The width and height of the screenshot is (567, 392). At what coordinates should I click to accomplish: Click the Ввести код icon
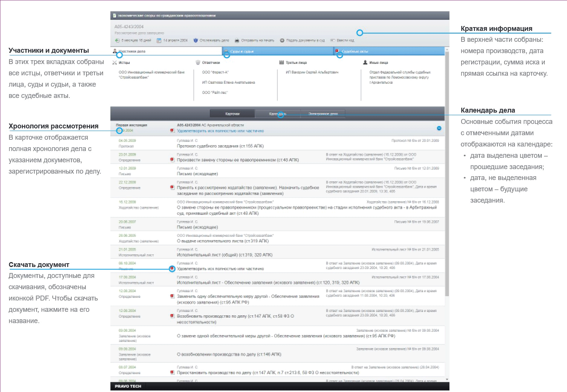coord(333,40)
